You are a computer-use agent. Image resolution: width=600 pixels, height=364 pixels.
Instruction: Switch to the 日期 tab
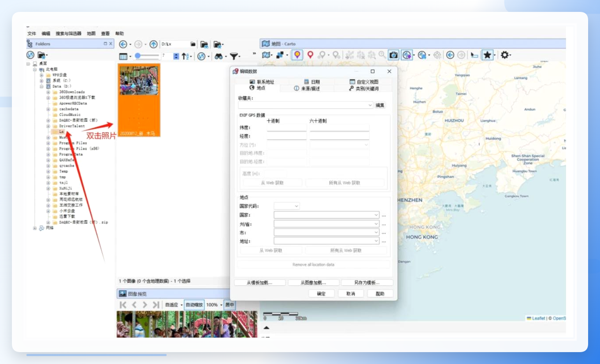[312, 82]
